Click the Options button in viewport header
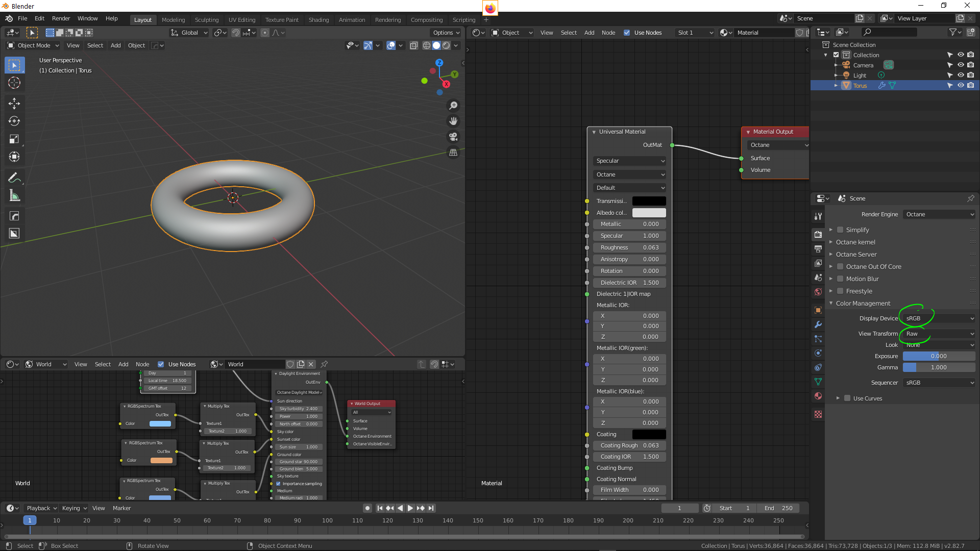Viewport: 980px width, 551px height. pos(446,33)
